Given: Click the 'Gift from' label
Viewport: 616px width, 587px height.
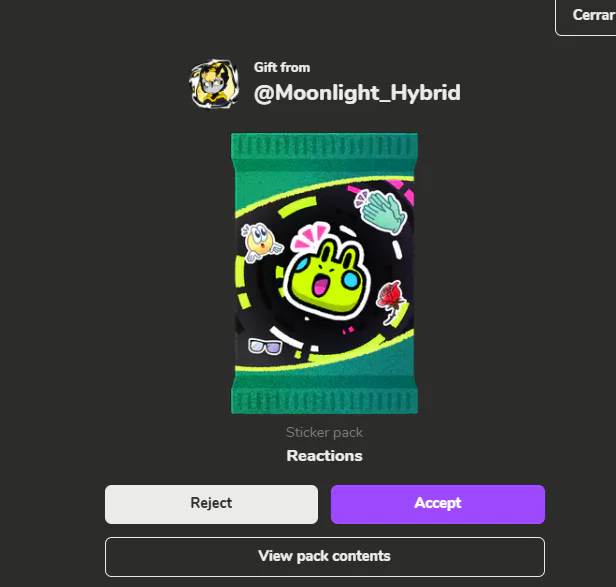Looking at the screenshot, I should (x=282, y=68).
